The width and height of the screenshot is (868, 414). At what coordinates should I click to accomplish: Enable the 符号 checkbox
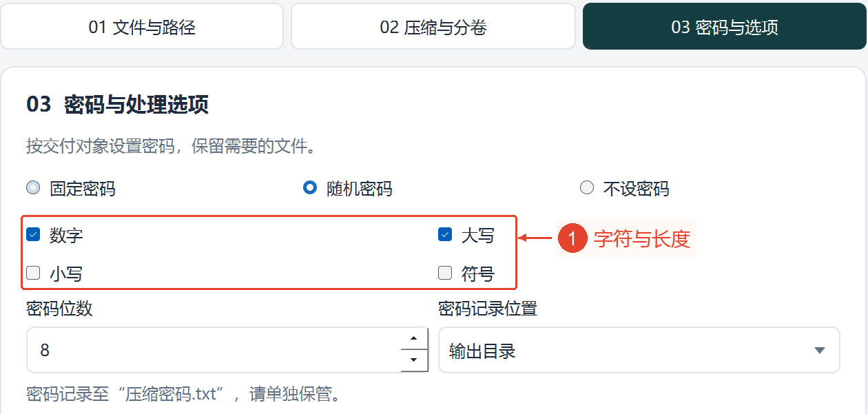pyautogui.click(x=445, y=273)
